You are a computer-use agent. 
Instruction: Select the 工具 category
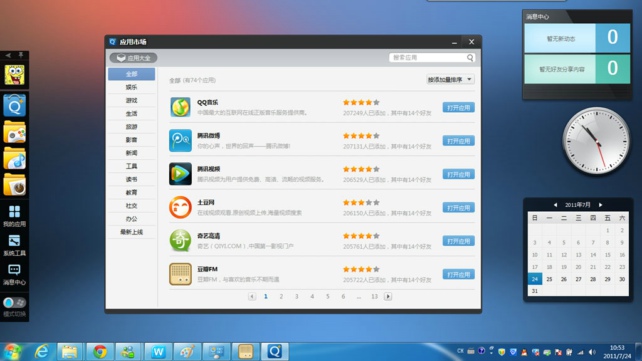pos(131,166)
